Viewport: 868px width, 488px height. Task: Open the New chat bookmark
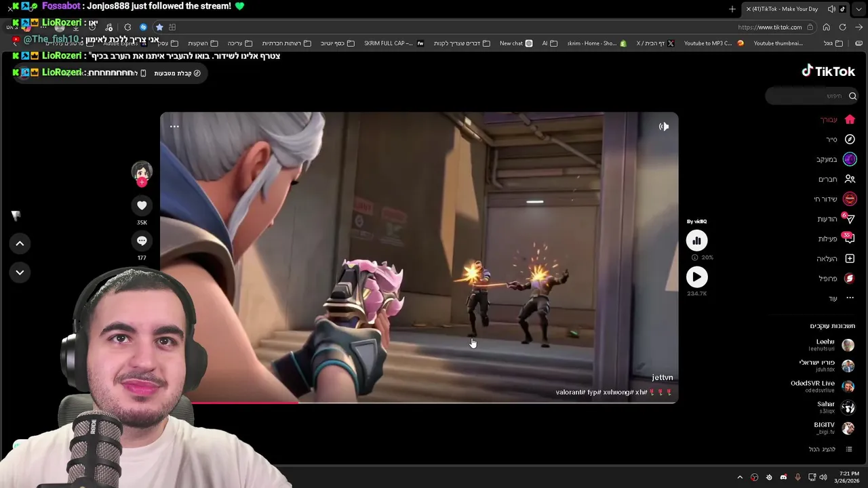[x=516, y=43]
